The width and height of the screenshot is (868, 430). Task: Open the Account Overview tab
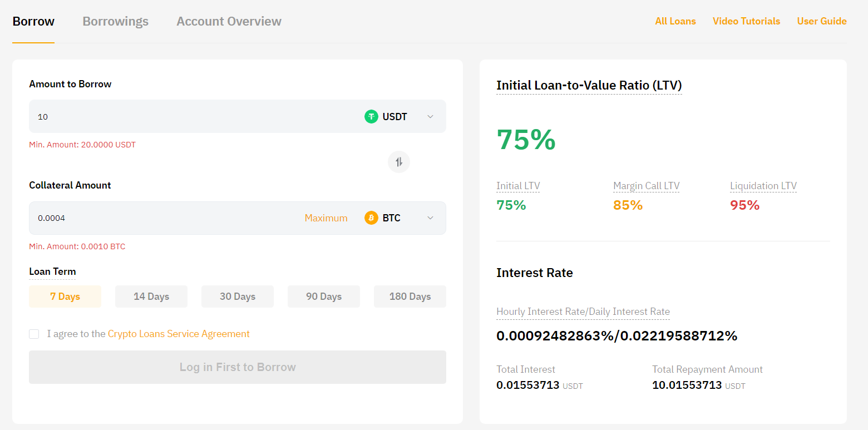[229, 21]
